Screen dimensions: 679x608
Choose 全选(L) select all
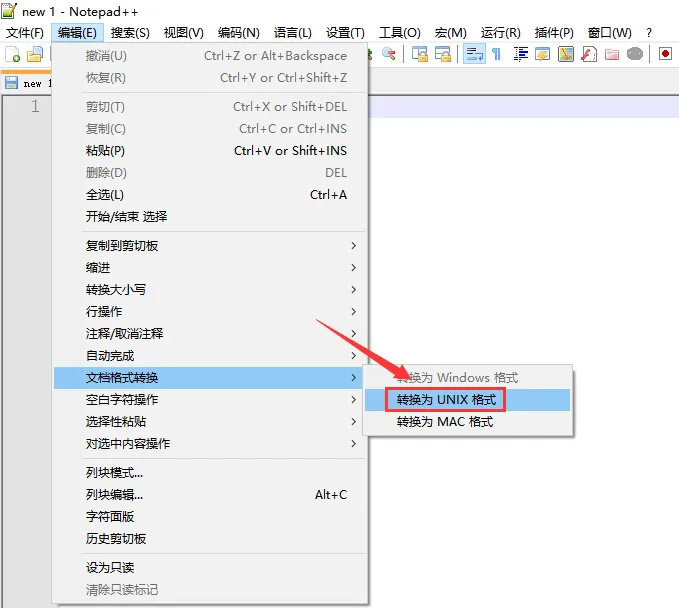click(x=210, y=195)
